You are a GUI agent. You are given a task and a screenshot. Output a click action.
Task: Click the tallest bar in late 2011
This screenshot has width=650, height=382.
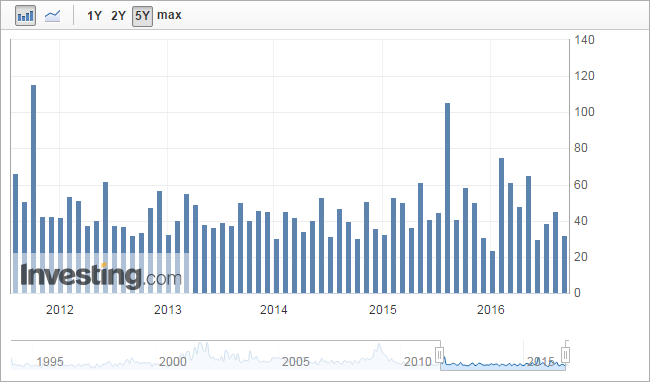coord(34,189)
